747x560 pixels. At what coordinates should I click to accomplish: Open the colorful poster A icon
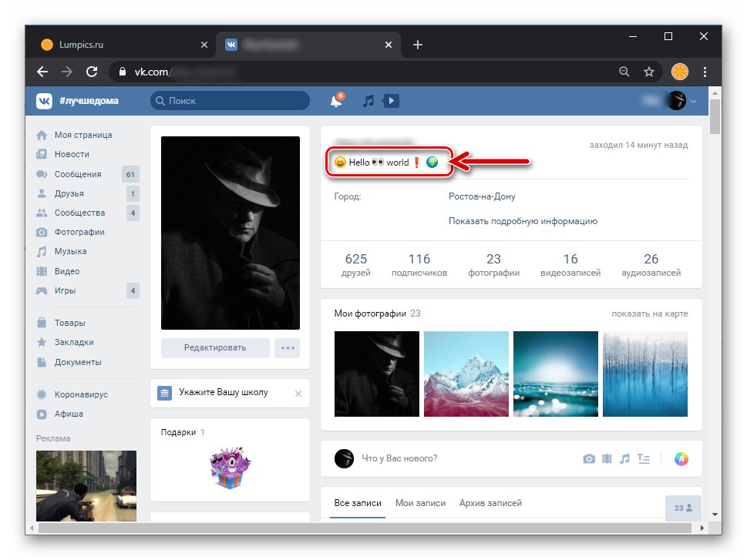coord(681,459)
